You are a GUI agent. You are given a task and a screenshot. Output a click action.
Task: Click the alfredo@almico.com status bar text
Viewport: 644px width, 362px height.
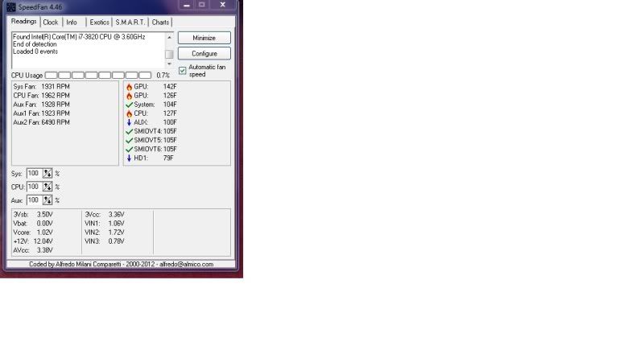tap(187, 265)
